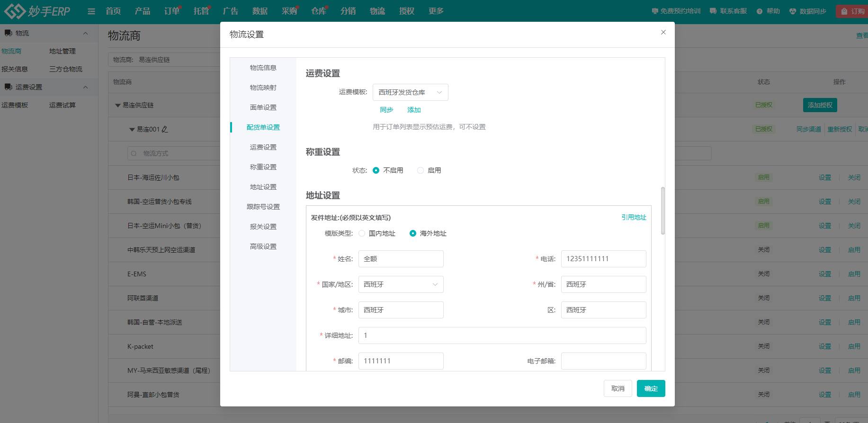Collapse the 易连001 tree row
This screenshot has width=868, height=423.
pos(132,129)
